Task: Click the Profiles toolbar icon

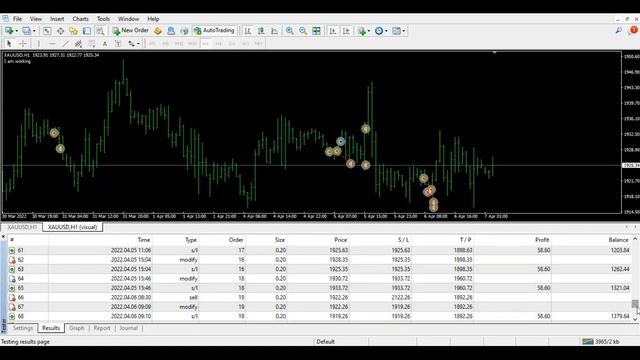Action: point(27,31)
